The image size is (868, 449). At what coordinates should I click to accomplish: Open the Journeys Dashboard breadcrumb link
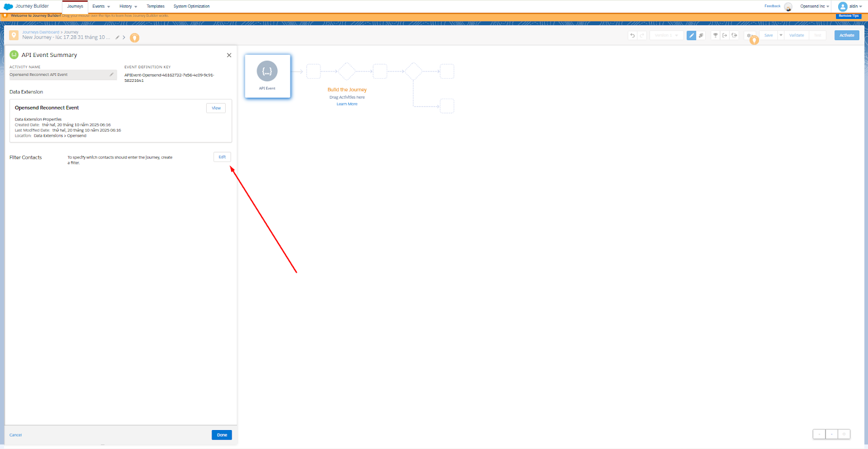click(x=41, y=32)
